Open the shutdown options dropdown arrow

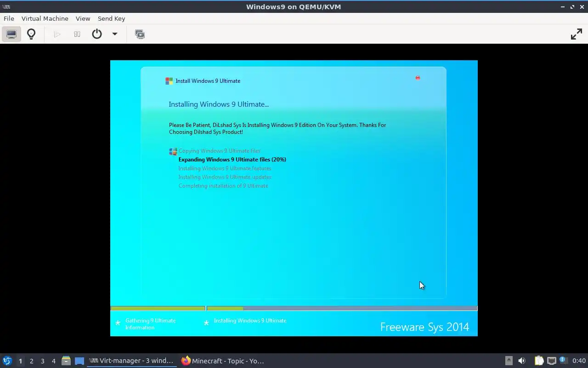point(115,34)
